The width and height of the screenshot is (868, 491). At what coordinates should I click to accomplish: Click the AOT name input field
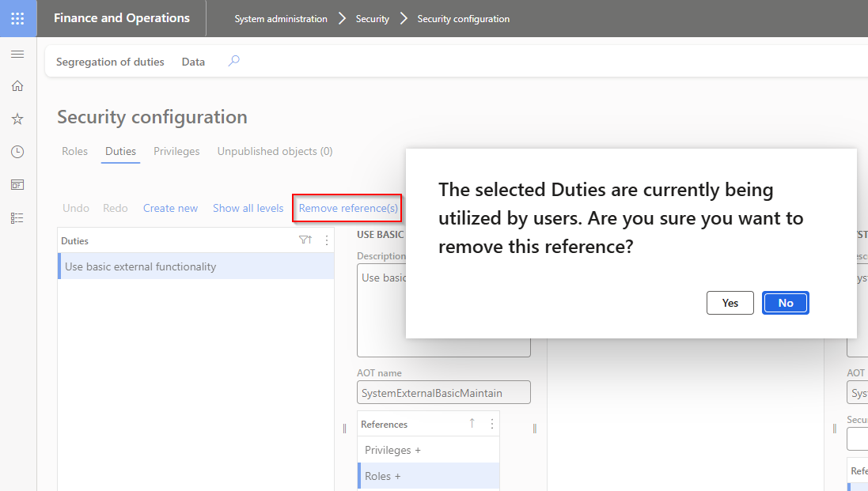(x=443, y=393)
